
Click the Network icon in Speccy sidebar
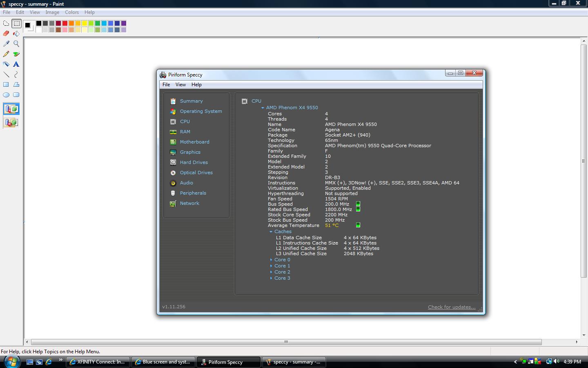173,203
